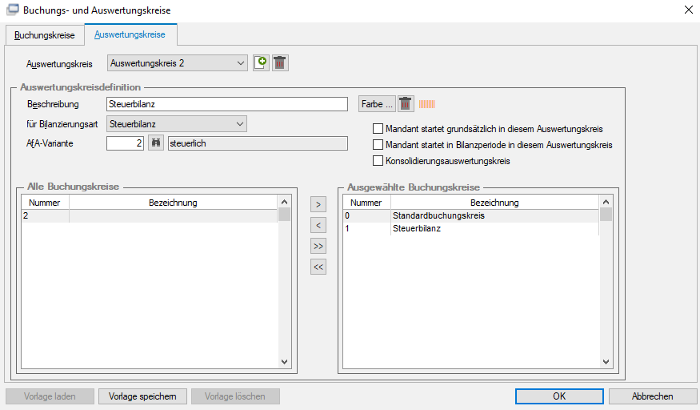Click scroll-down arrow in Ausgewählte Buchungskreise list
700x410 pixels.
pyautogui.click(x=606, y=362)
